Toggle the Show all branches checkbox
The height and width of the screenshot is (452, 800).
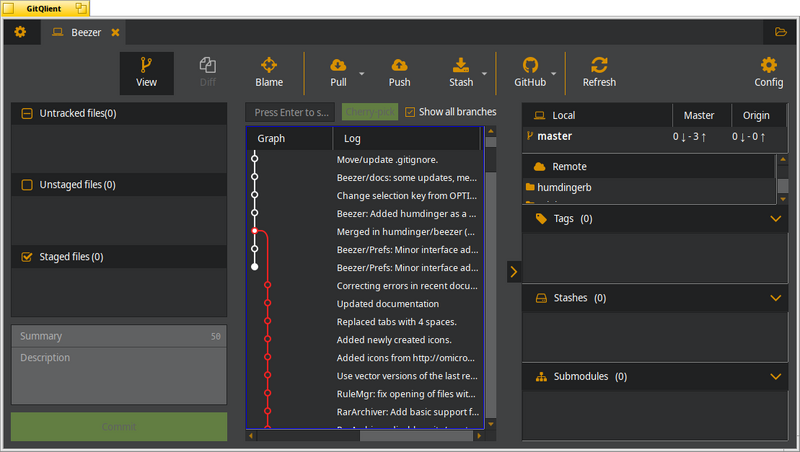click(410, 112)
